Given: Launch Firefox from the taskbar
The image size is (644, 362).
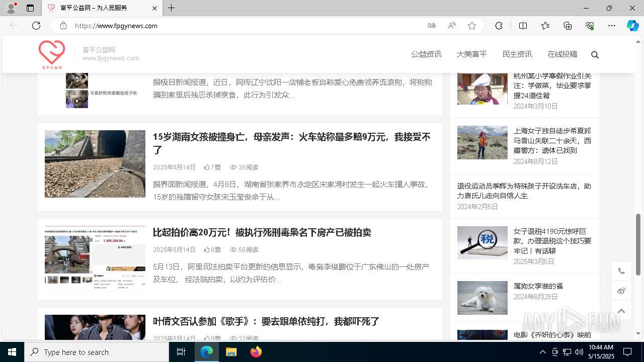Looking at the screenshot, I should click(256, 352).
